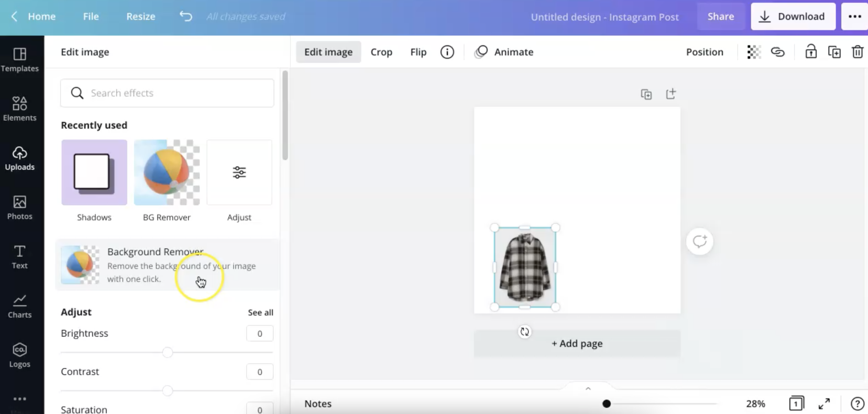The image size is (868, 414).
Task: Click the 28% zoom level
Action: (755, 404)
